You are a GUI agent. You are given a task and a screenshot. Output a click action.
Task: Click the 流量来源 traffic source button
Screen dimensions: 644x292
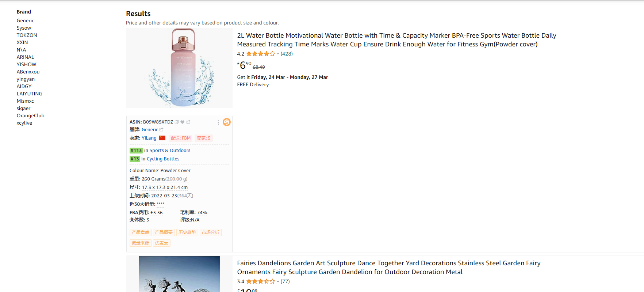coord(141,243)
